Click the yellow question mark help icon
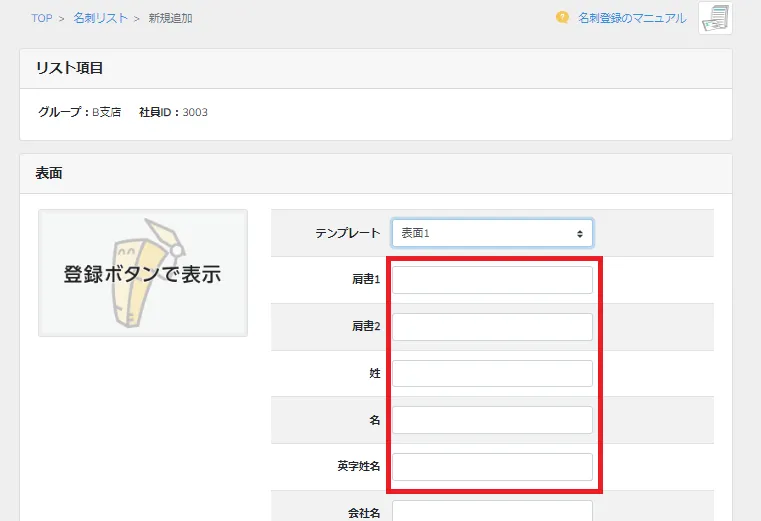The height and width of the screenshot is (521, 761). (562, 18)
